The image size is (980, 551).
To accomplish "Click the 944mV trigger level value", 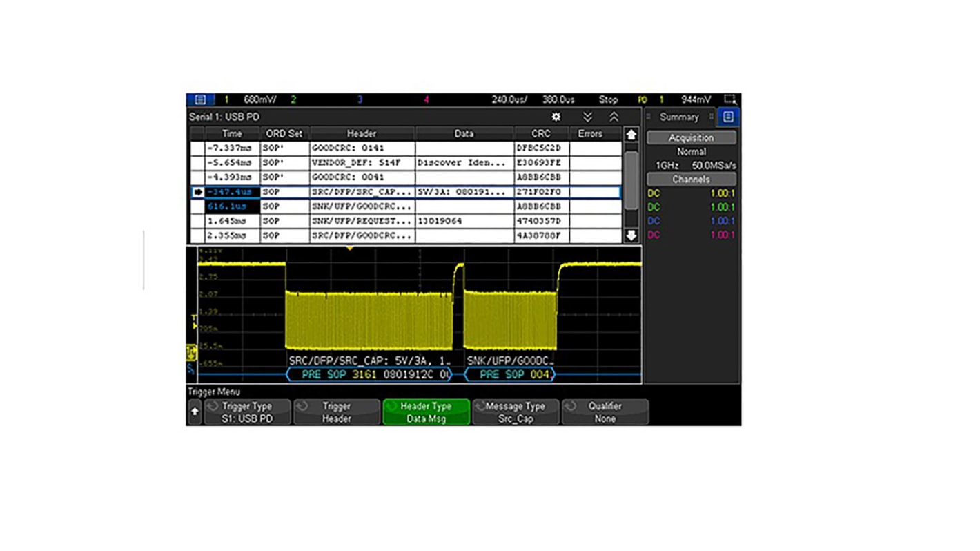I will [696, 99].
